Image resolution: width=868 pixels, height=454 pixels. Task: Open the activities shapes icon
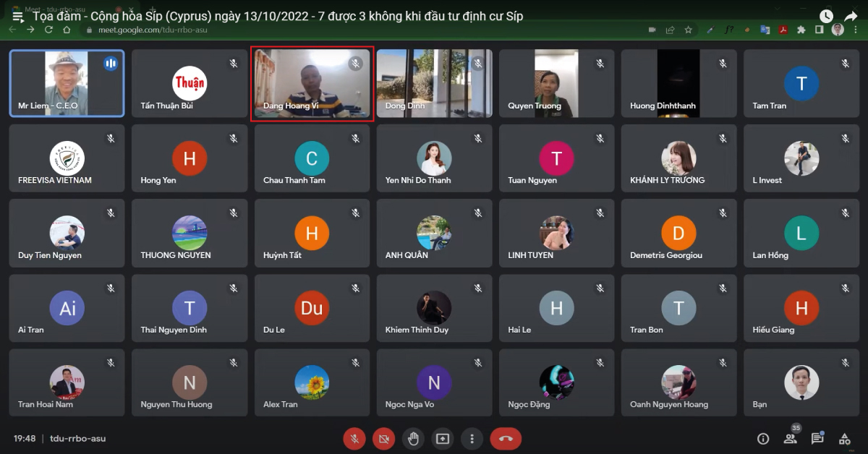click(x=844, y=438)
